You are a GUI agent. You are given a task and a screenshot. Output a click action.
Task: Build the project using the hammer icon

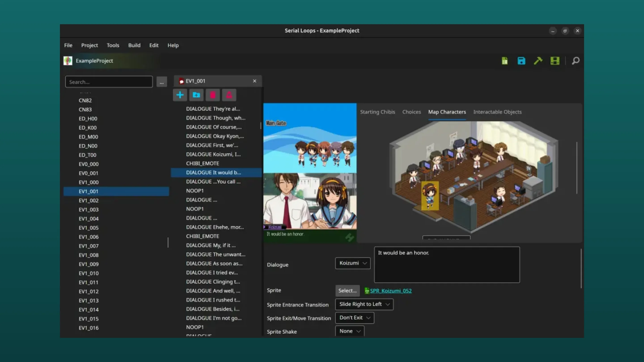coord(538,61)
